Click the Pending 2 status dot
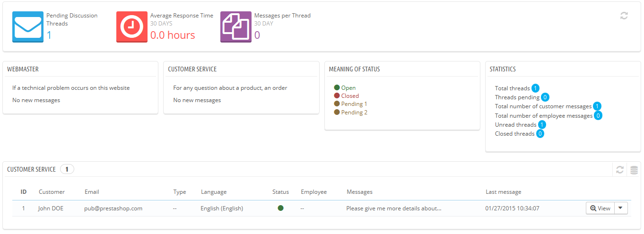The height and width of the screenshot is (234, 644). (x=337, y=112)
